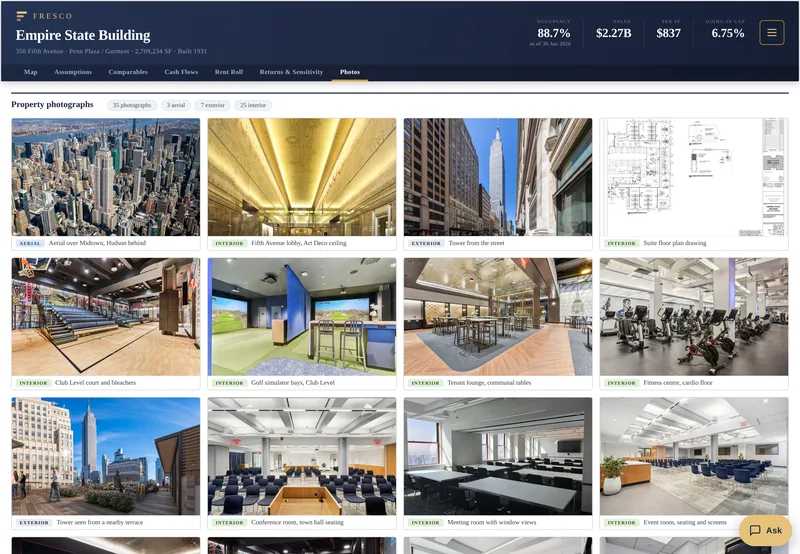Open Tower from the street photo

[x=498, y=177]
